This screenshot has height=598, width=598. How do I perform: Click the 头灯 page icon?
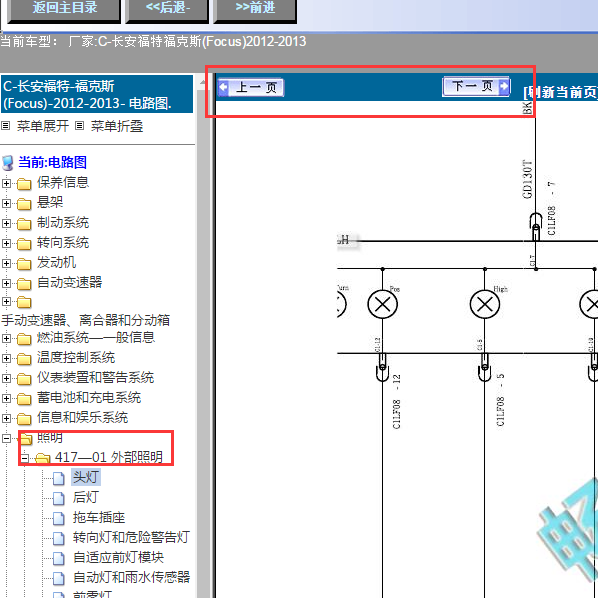[58, 478]
